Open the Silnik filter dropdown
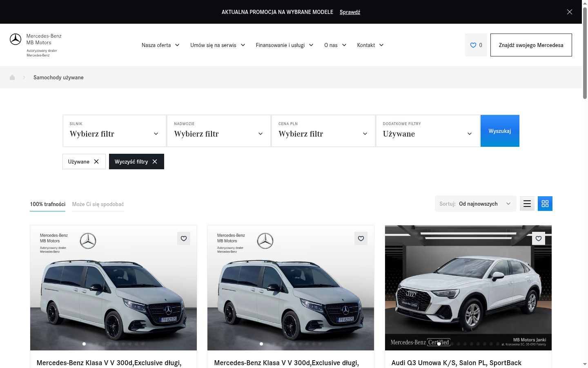 coord(114,131)
